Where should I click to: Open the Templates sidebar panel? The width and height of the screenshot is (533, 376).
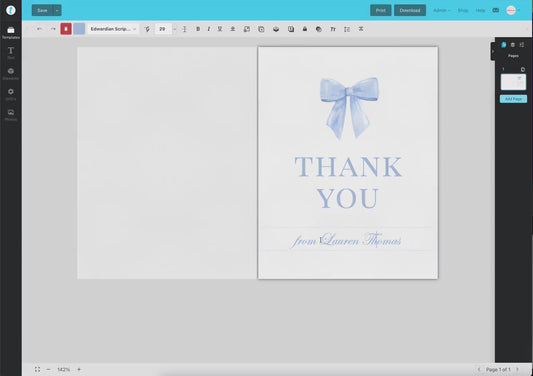point(11,33)
